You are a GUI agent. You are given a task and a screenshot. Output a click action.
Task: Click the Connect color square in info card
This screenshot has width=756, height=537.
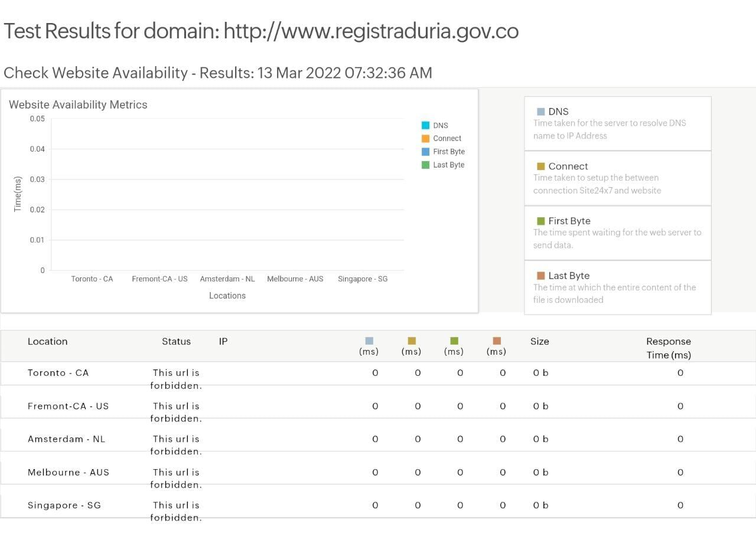click(x=540, y=166)
